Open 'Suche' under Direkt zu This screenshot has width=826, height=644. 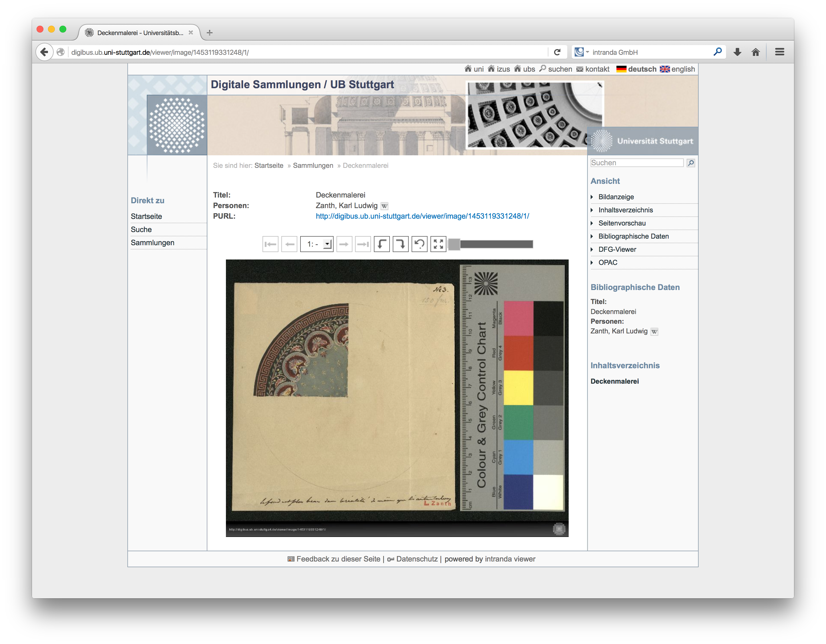coord(141,230)
